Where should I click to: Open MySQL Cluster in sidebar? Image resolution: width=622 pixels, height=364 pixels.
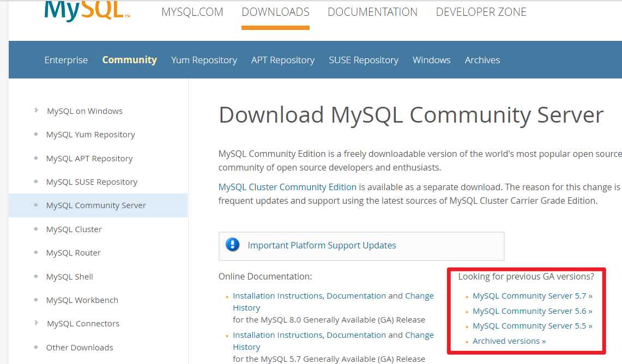74,229
